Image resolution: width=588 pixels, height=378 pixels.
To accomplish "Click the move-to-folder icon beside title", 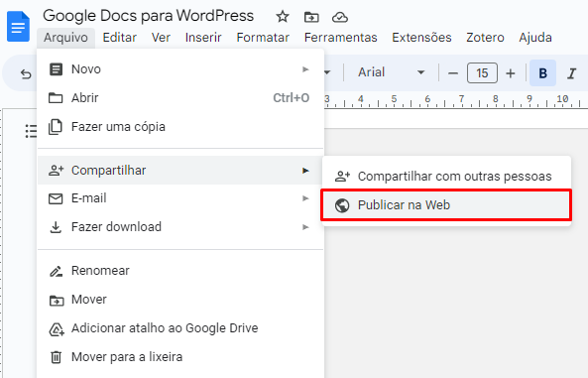I will 311,17.
